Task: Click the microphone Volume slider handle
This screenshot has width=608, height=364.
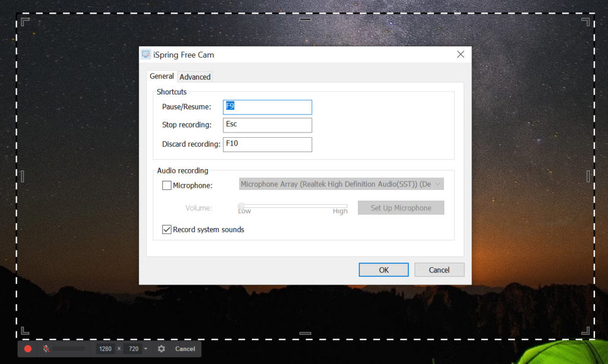Action: (241, 206)
